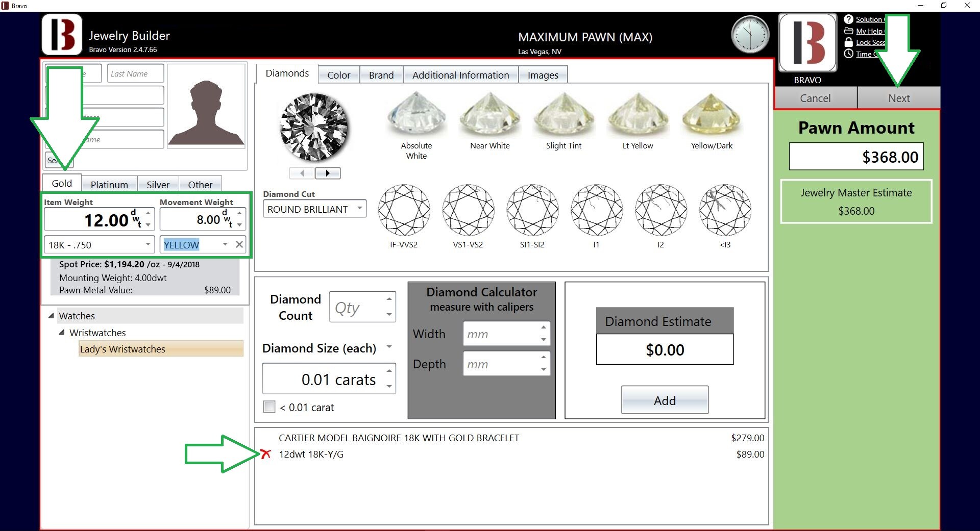980x531 pixels.
Task: Click the round brilliant diamond image
Action: [x=314, y=127]
